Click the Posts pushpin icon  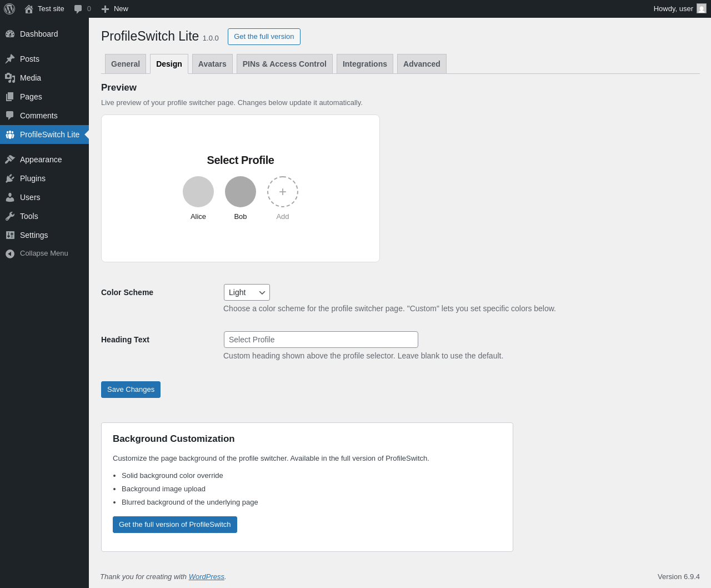tap(10, 59)
